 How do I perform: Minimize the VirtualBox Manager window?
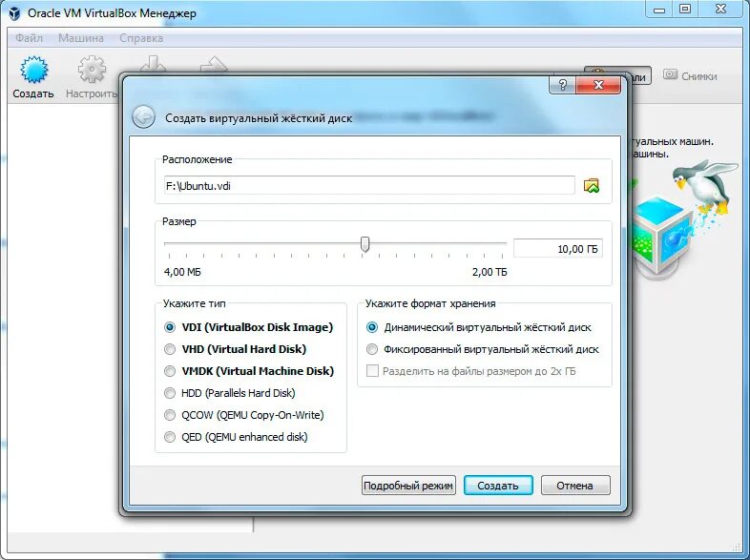(659, 10)
